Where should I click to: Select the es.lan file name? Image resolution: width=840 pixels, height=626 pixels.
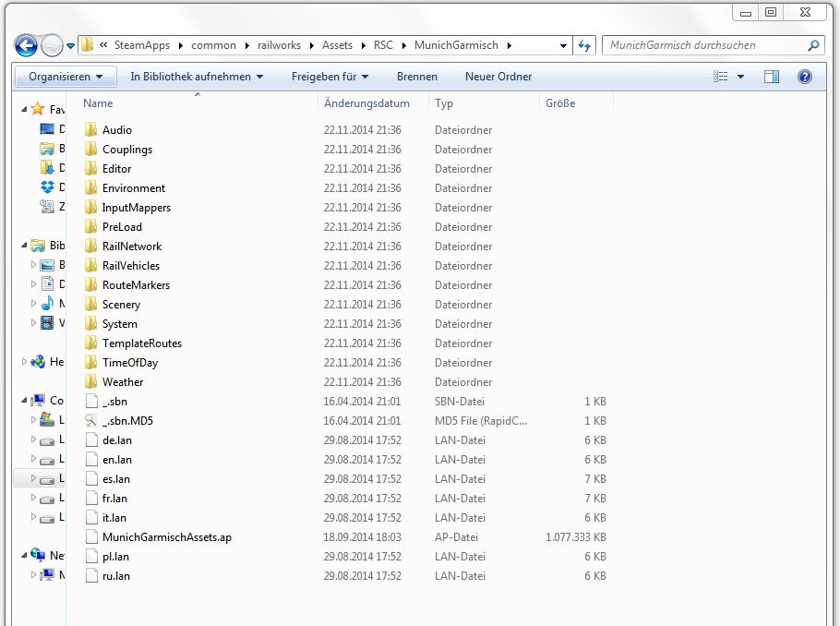click(x=116, y=478)
